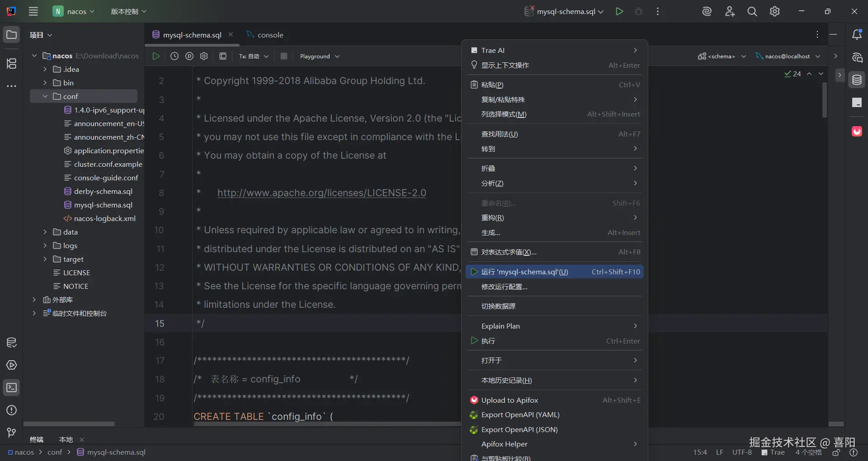
Task: Click the conf breadcrumb in the navigation bar
Action: click(x=55, y=452)
